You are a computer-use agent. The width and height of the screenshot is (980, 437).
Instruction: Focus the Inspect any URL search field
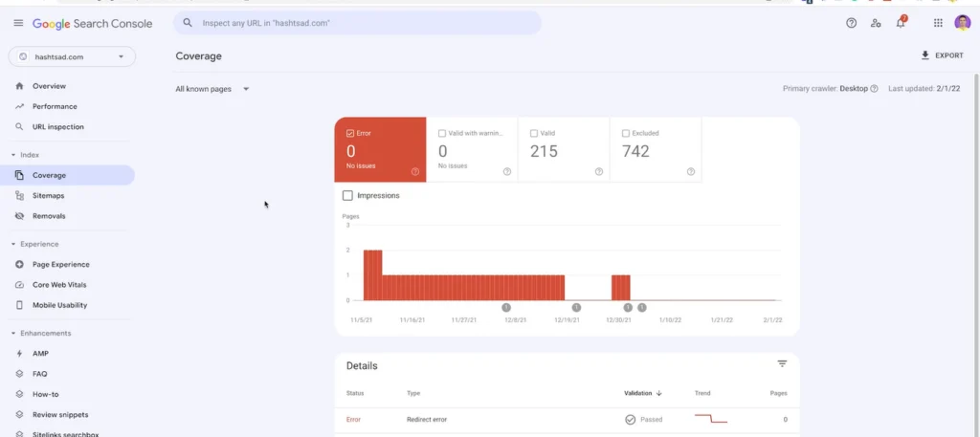coord(358,23)
